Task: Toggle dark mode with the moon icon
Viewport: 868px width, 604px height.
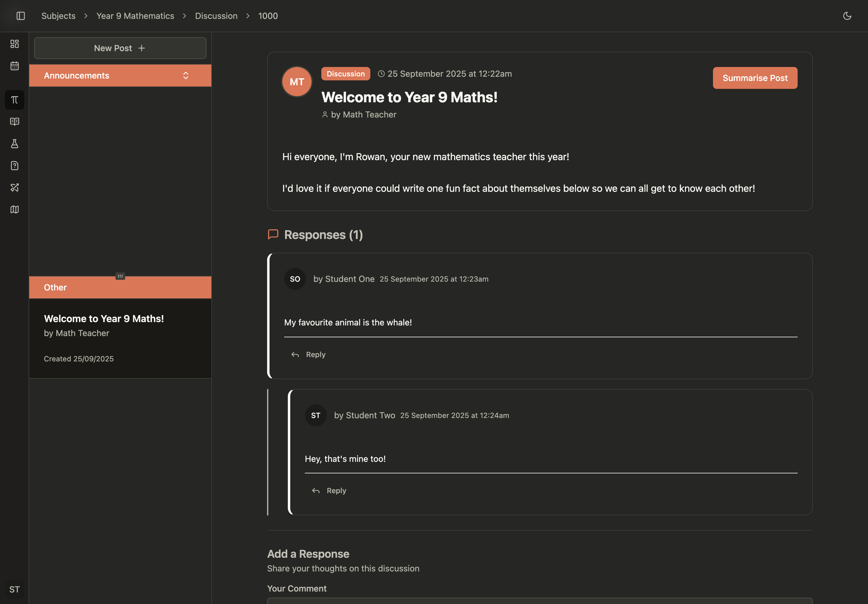Action: [x=847, y=16]
